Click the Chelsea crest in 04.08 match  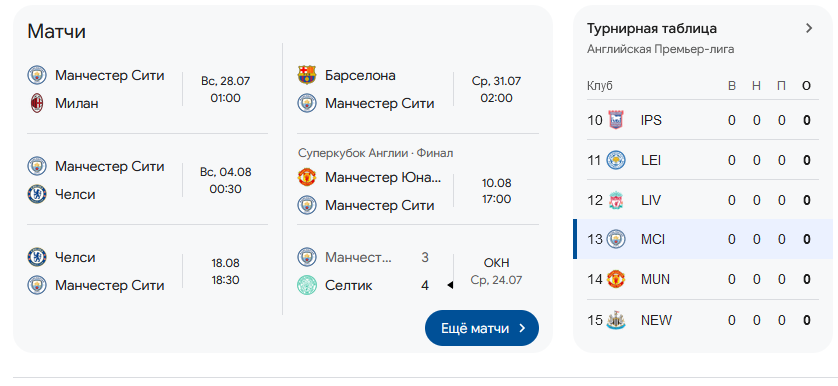tap(37, 194)
